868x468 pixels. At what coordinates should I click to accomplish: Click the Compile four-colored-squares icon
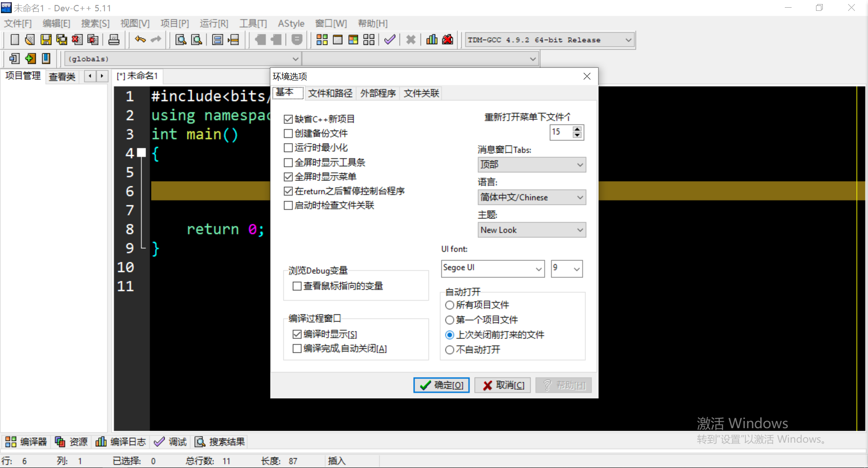[x=322, y=40]
